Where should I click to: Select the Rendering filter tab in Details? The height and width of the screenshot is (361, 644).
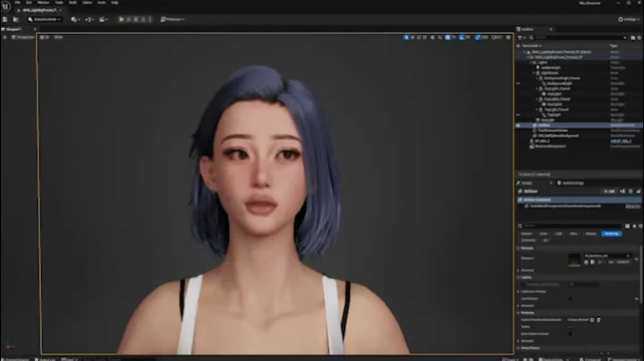(x=611, y=233)
